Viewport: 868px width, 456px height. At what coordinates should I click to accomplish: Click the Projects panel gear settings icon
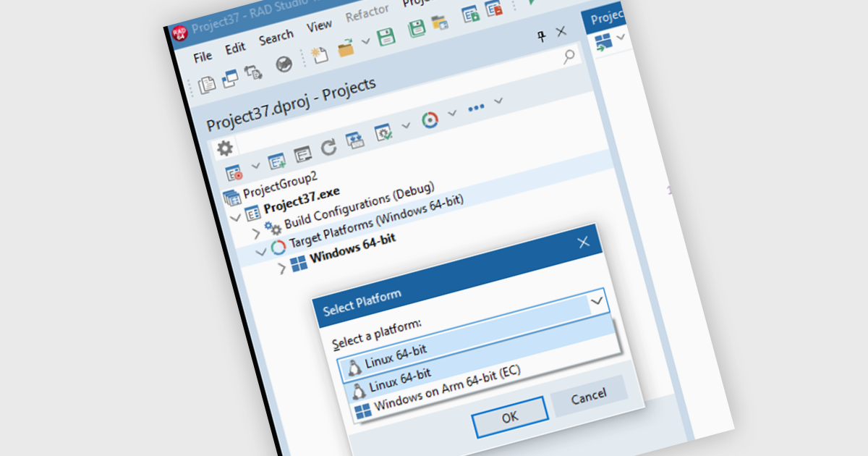click(x=226, y=148)
